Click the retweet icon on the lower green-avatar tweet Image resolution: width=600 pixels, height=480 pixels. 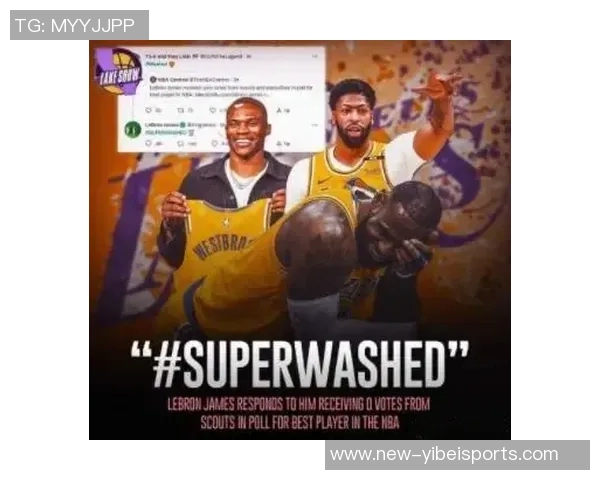tap(181, 144)
